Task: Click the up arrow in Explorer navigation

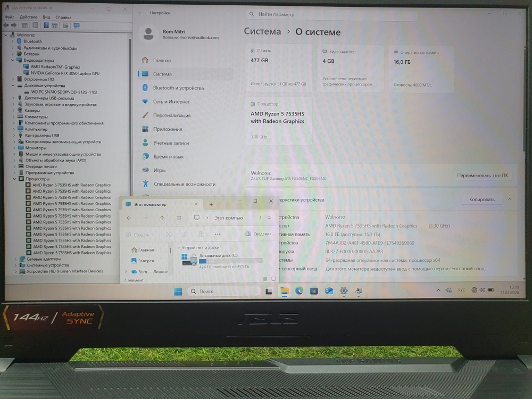Action: 162,218
